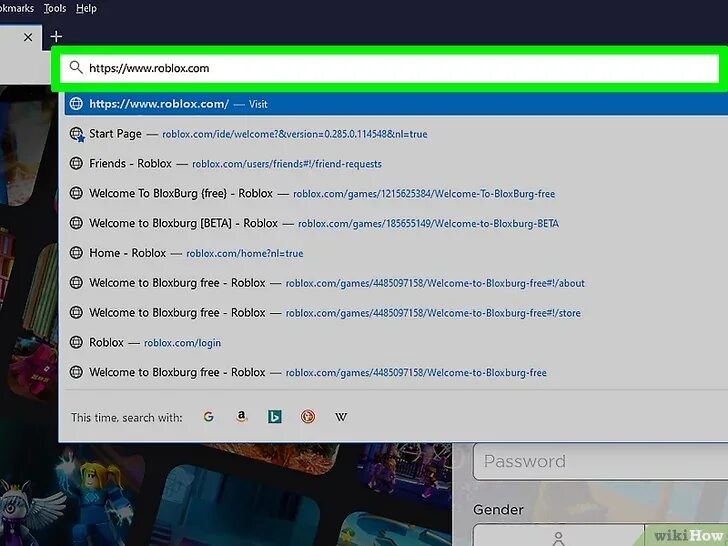Click the Password field on Roblox page

(x=600, y=462)
